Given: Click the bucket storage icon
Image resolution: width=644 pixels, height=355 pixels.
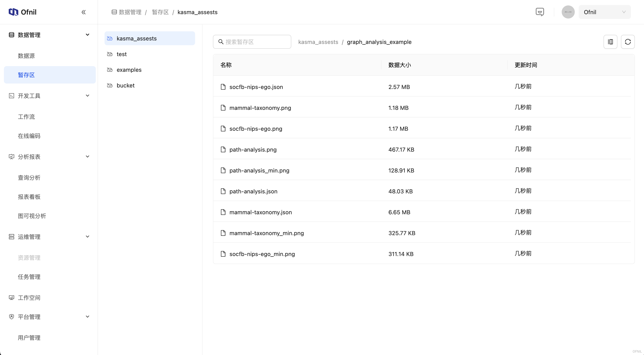Looking at the screenshot, I should pyautogui.click(x=110, y=85).
